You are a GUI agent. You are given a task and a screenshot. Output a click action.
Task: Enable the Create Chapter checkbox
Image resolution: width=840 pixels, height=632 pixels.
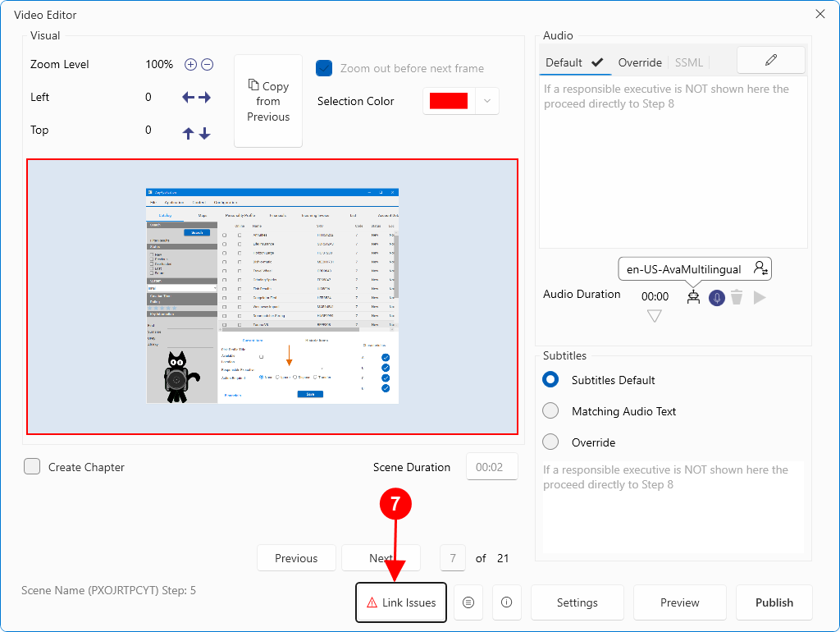point(32,467)
